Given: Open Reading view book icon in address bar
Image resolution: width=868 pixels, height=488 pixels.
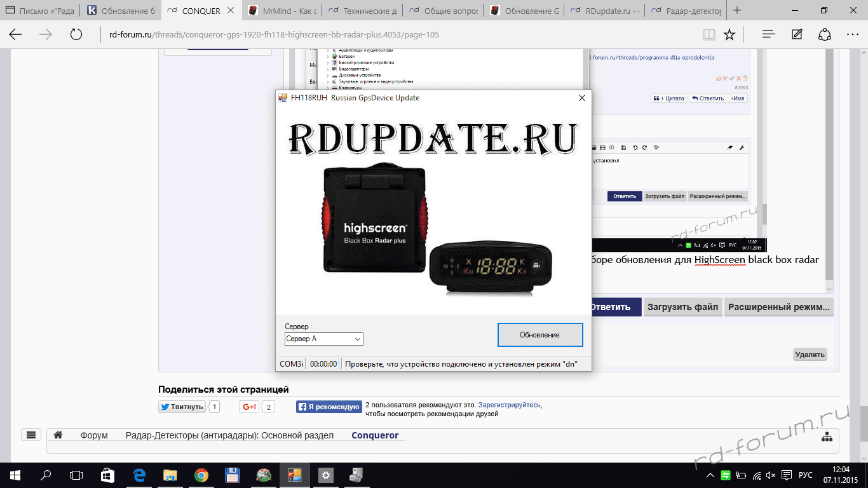Looking at the screenshot, I should tap(709, 35).
